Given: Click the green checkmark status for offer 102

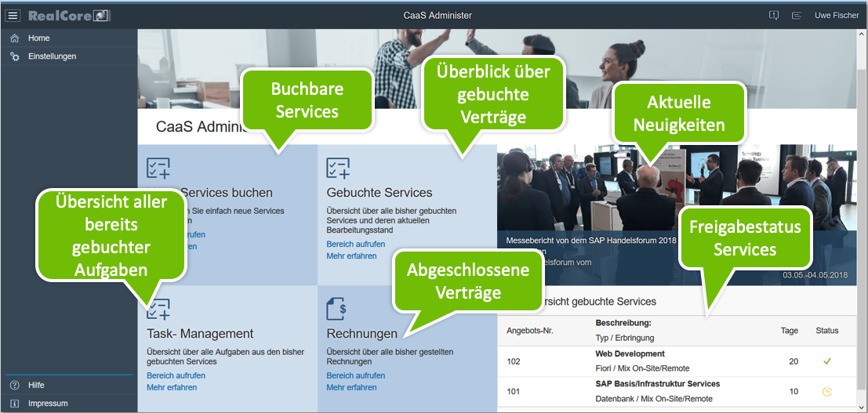Looking at the screenshot, I should tap(826, 361).
